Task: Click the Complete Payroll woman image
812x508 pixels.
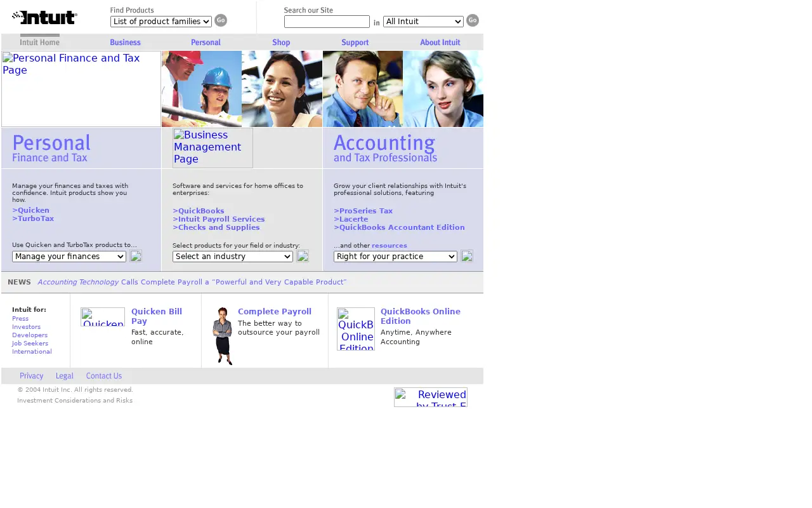Action: pos(223,336)
